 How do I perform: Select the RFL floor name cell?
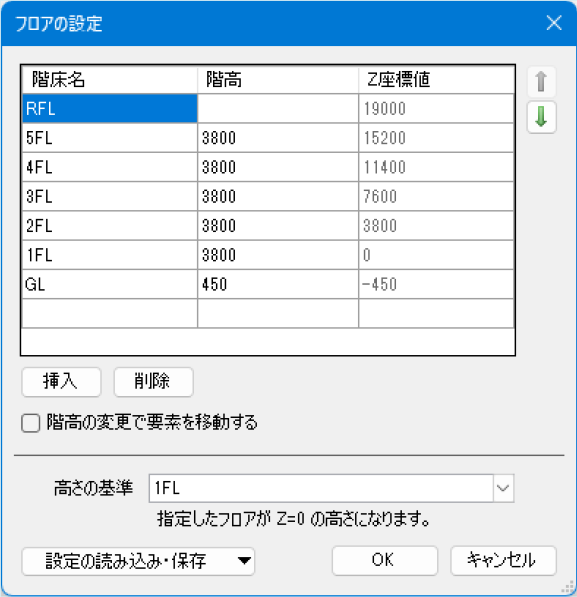(110, 109)
